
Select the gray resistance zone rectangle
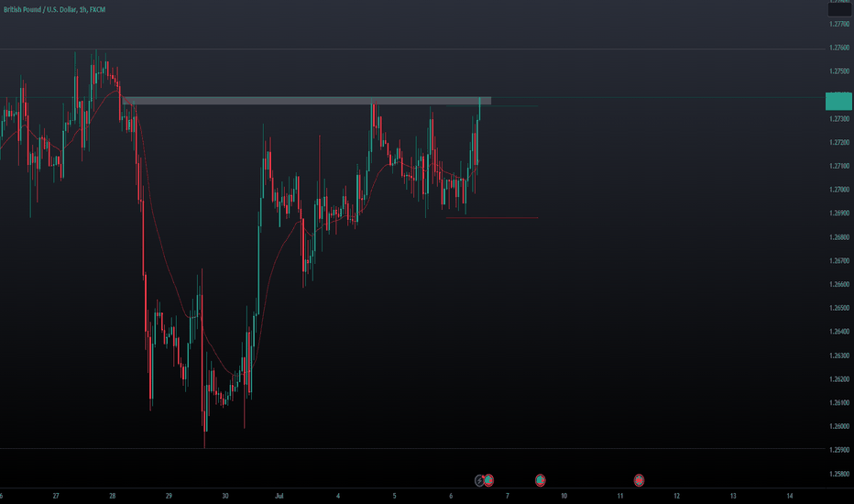[x=308, y=101]
